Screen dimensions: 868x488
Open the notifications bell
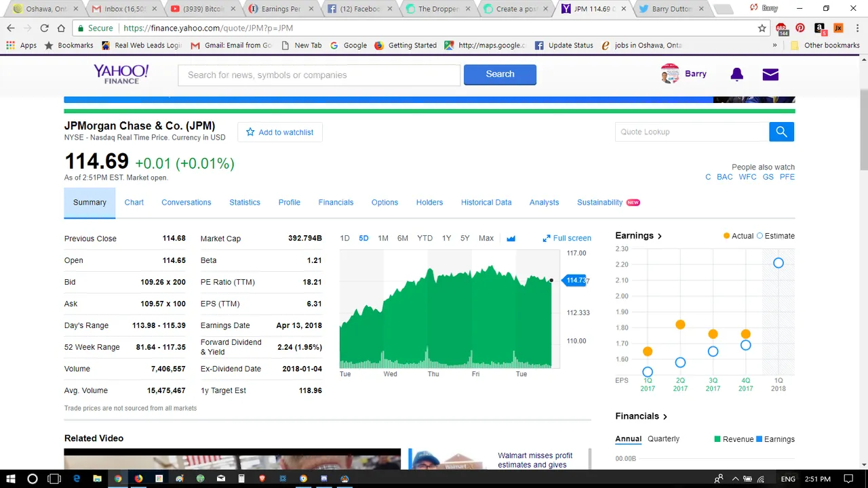(x=737, y=75)
